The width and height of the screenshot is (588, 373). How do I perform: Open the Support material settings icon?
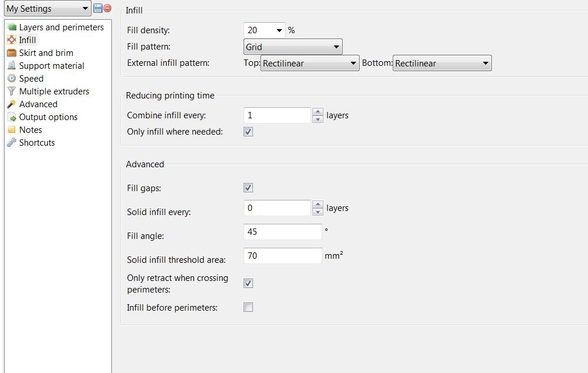coord(12,66)
